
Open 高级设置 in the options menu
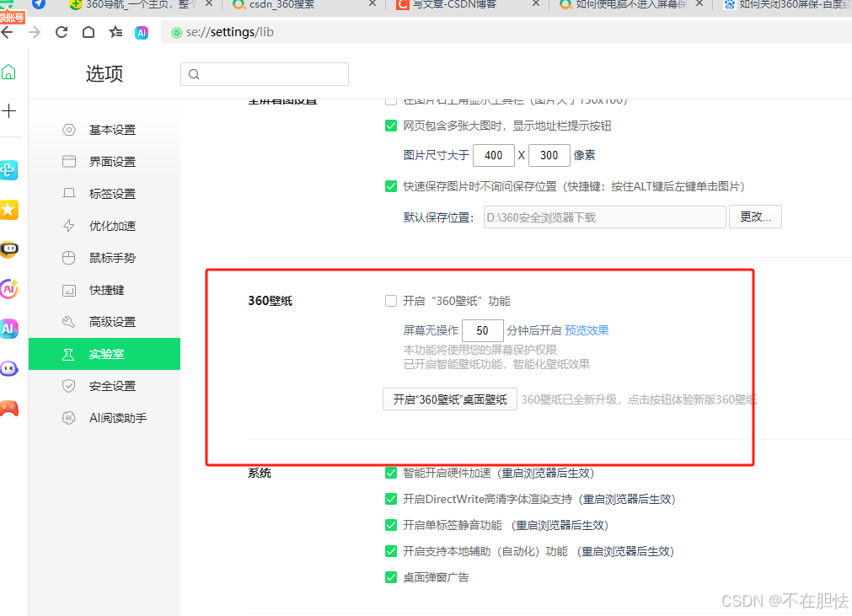[x=104, y=322]
